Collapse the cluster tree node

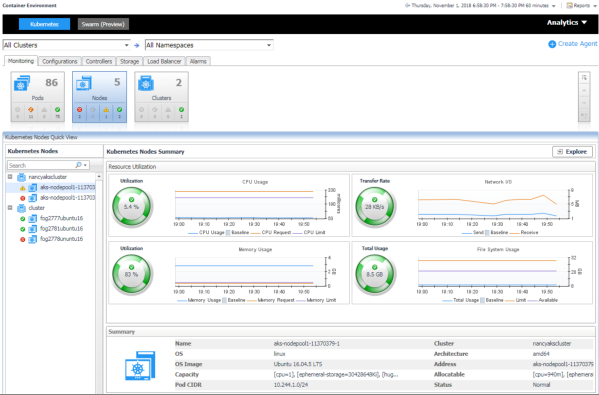coord(10,208)
